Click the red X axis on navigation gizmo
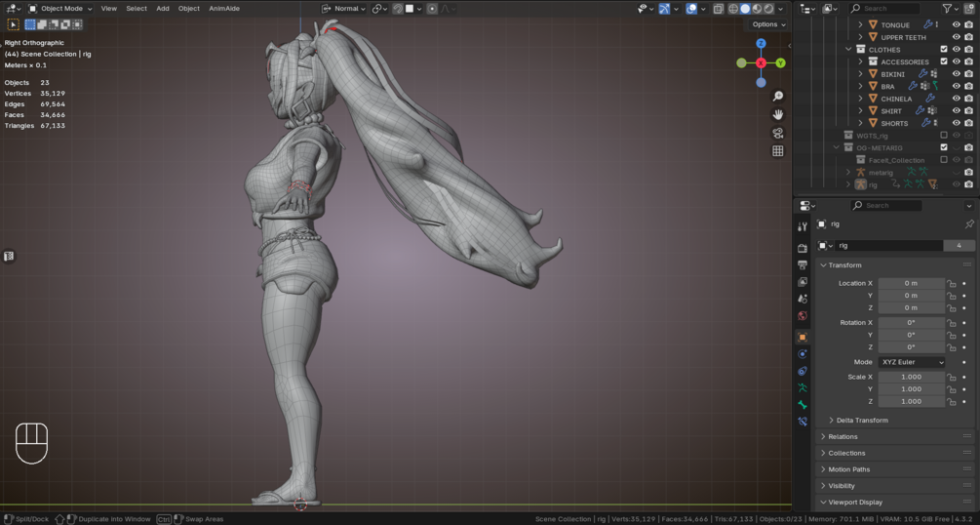Screen dimensions: 980x525 761,62
